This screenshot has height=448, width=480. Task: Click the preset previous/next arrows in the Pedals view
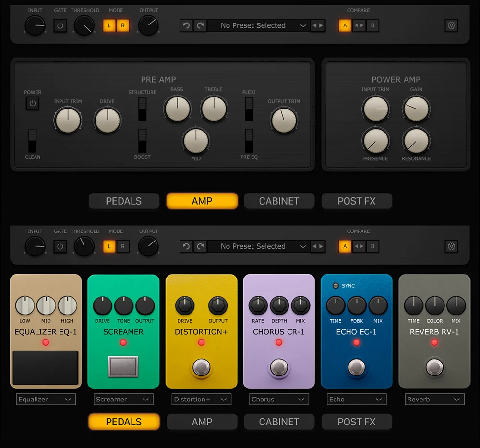tap(317, 246)
